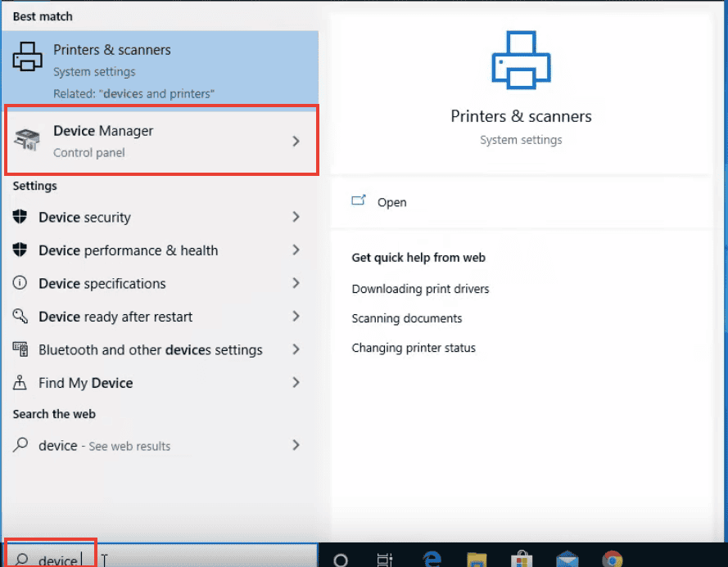Click the search magnifier icon in taskbar box
Viewport: 728px width, 567px height.
coord(21,560)
